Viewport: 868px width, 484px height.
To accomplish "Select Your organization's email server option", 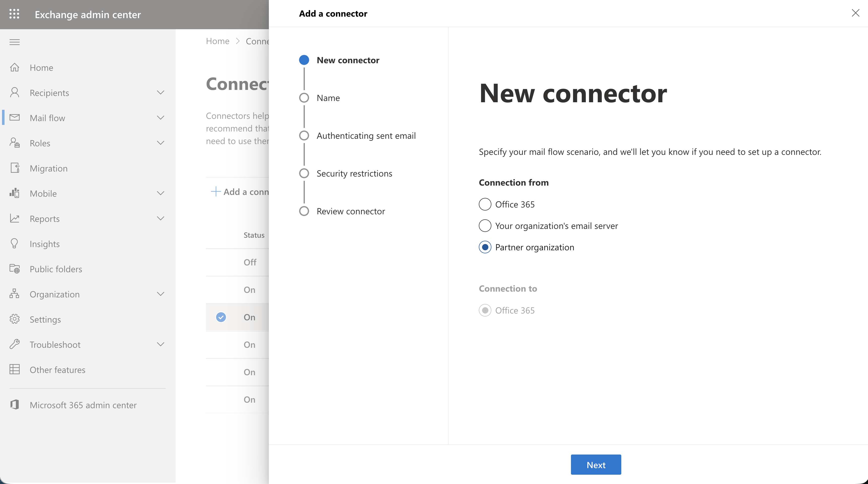I will (x=485, y=226).
